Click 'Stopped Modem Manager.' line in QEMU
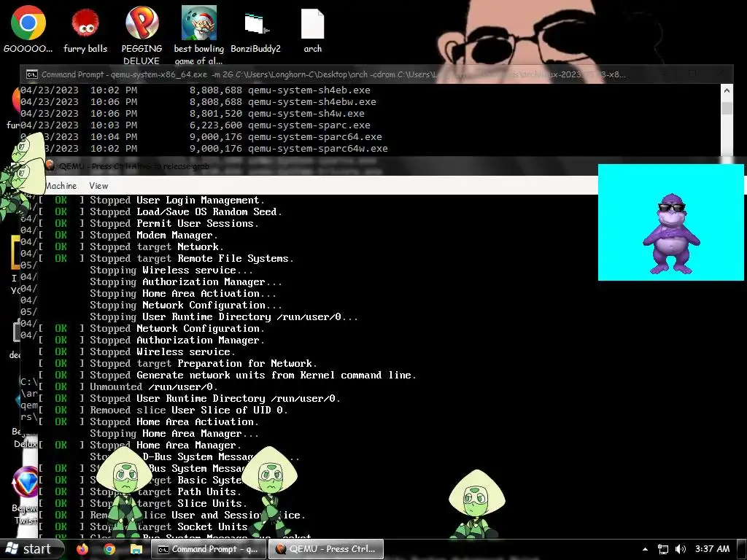Image resolution: width=747 pixels, height=560 pixels. tap(128, 236)
